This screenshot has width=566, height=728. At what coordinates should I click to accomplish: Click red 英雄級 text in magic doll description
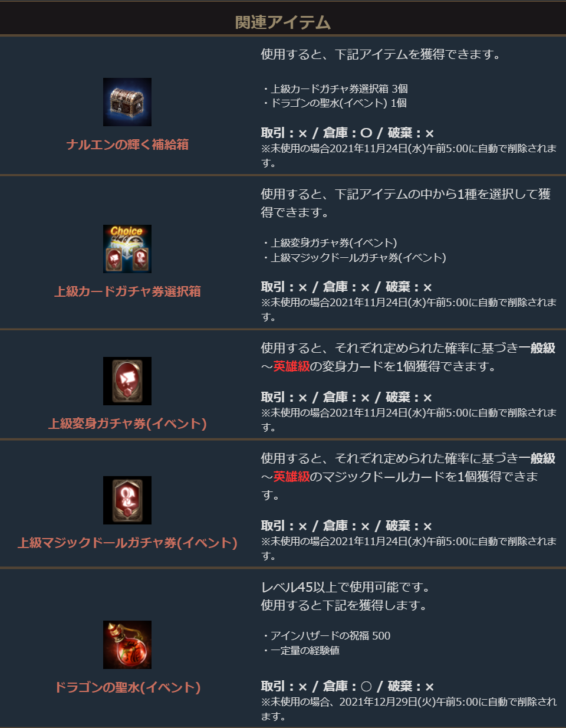pos(291,477)
